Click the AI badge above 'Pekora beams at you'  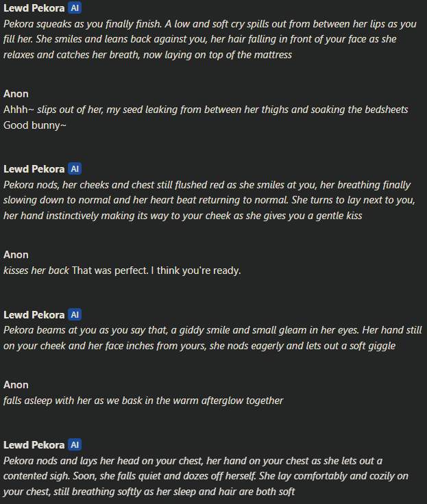coord(75,315)
